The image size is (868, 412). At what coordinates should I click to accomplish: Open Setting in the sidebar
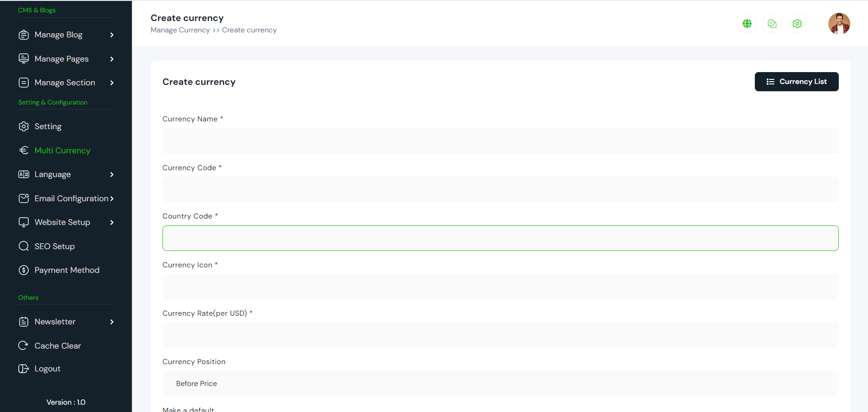click(48, 126)
